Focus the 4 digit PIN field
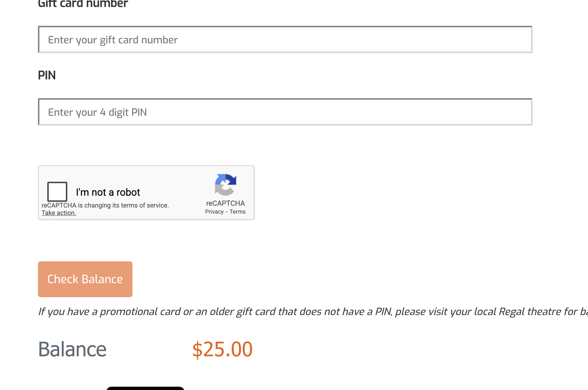 [x=285, y=112]
